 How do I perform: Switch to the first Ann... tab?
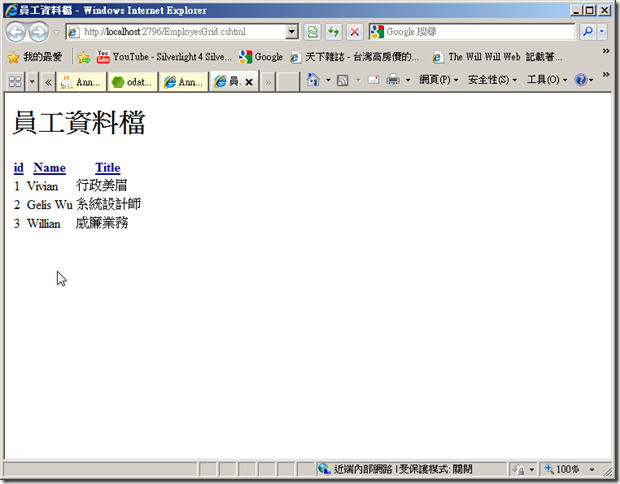pyautogui.click(x=82, y=82)
